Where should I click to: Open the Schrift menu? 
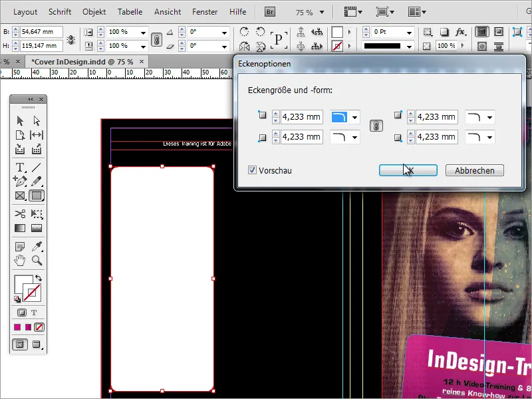(60, 12)
